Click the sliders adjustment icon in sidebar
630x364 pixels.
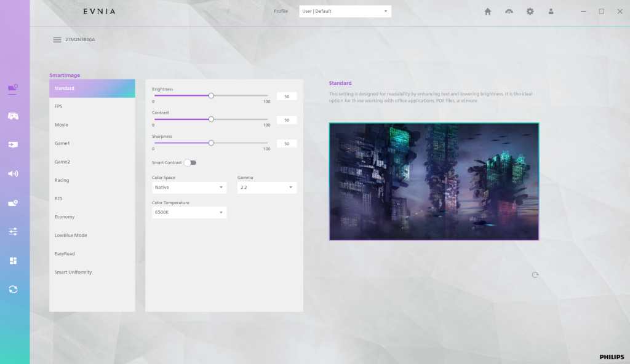click(13, 232)
